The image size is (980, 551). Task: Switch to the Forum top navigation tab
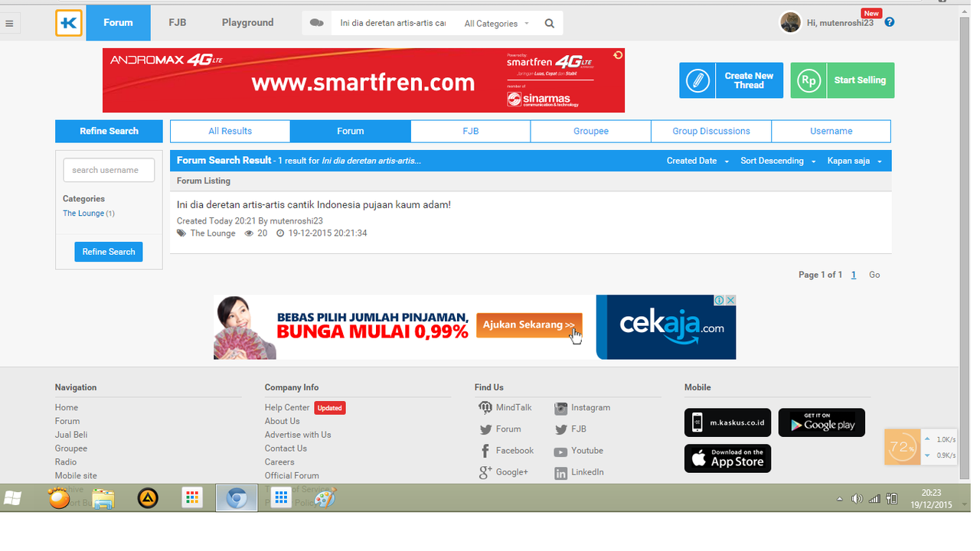(x=118, y=23)
